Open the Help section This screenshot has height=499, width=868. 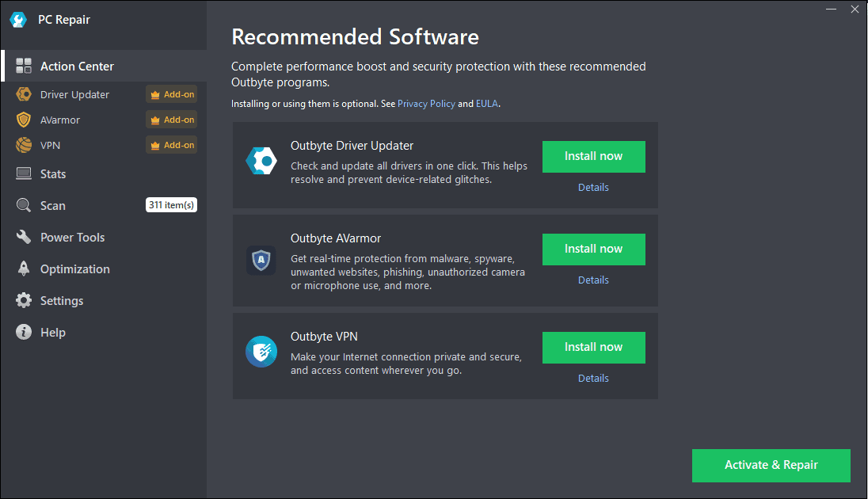pyautogui.click(x=104, y=332)
